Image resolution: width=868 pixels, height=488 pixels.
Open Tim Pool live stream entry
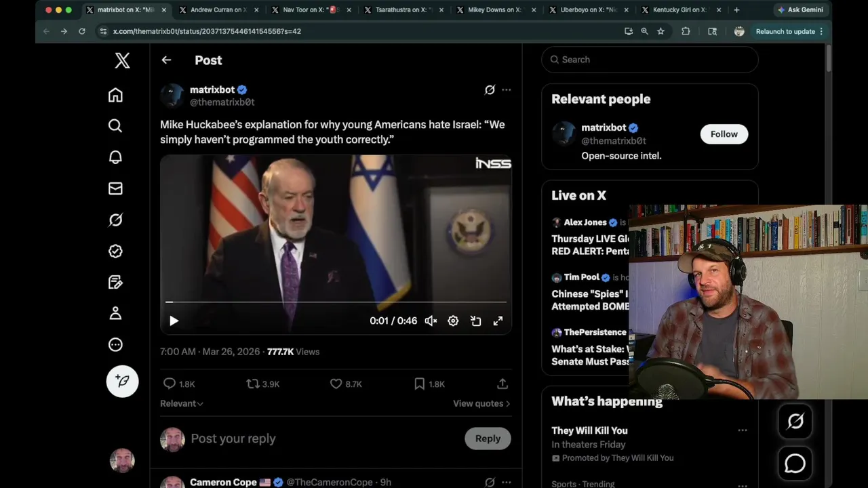590,292
